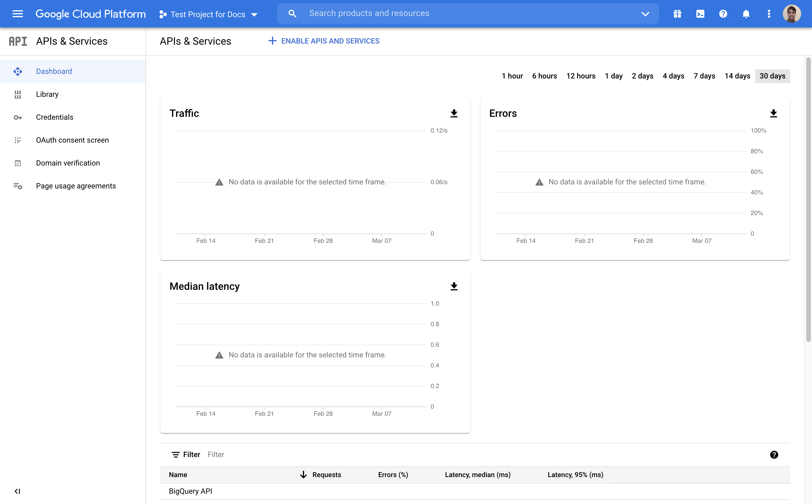Select the 14 days time range
The height and width of the screenshot is (504, 812).
tap(737, 76)
